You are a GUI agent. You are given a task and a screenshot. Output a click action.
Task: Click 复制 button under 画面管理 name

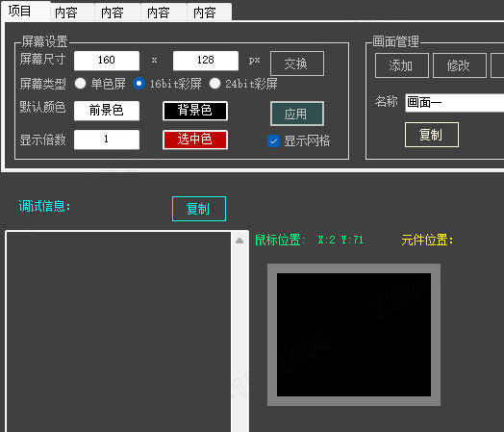pyautogui.click(x=432, y=135)
